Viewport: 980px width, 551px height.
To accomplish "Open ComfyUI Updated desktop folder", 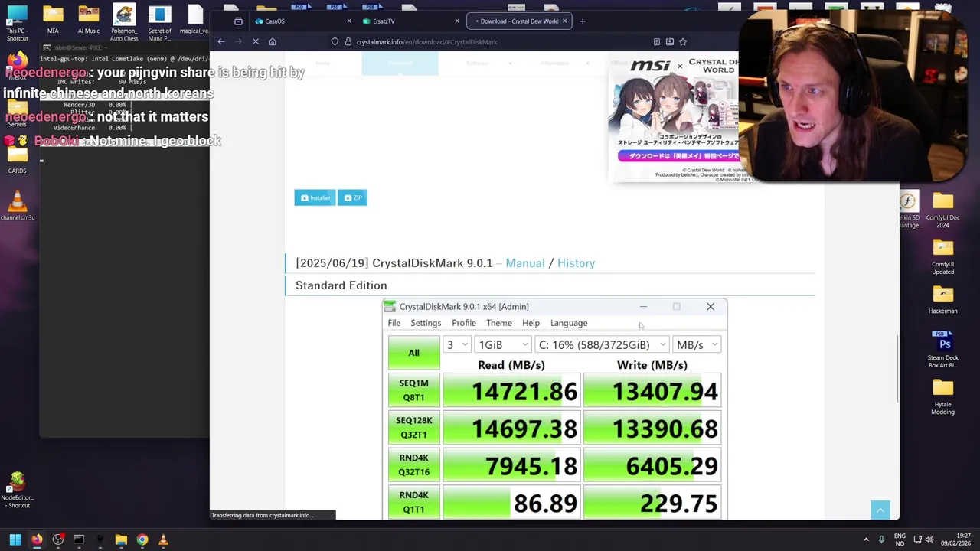I will pyautogui.click(x=942, y=257).
